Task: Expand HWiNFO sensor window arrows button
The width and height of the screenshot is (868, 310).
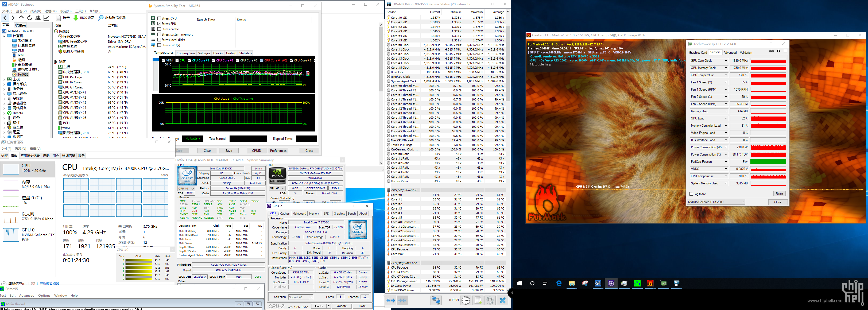Action: (x=390, y=300)
